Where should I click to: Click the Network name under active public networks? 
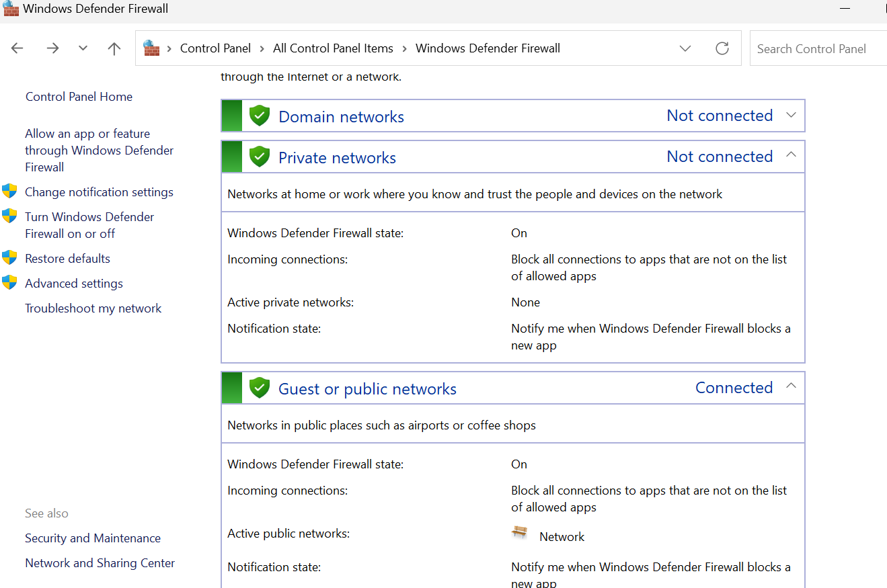tap(562, 537)
